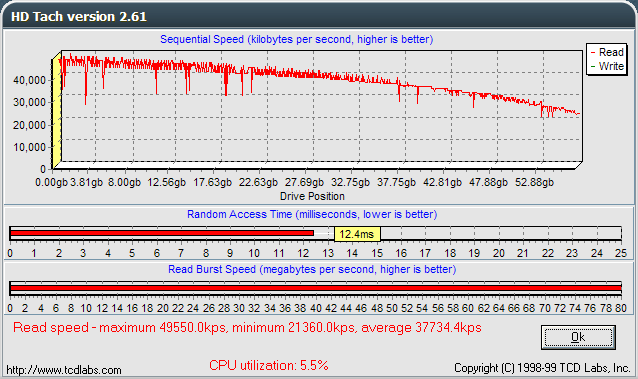Viewport: 638px width, 379px height.
Task: Click the red Read Burst Speed bar
Action: click(316, 288)
